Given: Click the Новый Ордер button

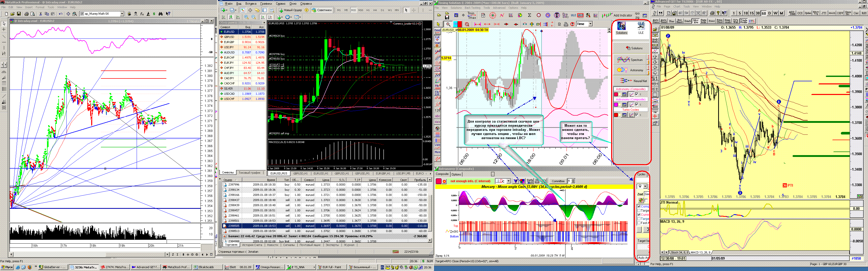Looking at the screenshot, I should (x=290, y=10).
